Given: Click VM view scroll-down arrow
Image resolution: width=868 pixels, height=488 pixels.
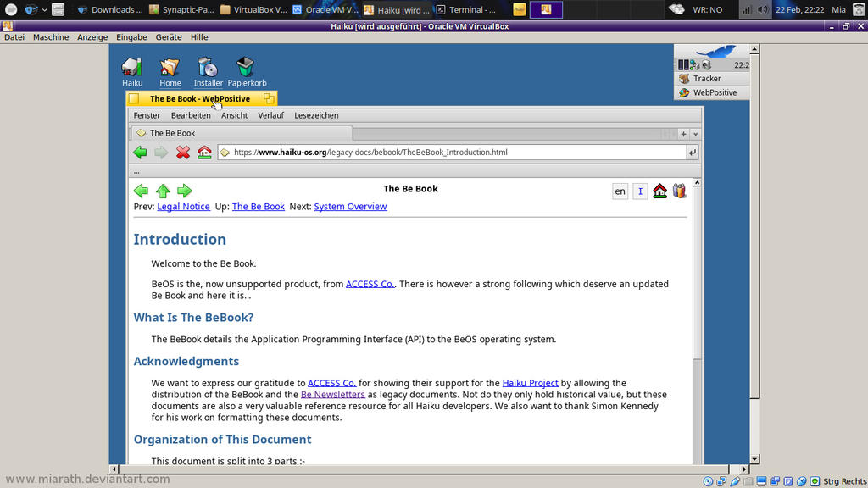Looking at the screenshot, I should point(754,459).
